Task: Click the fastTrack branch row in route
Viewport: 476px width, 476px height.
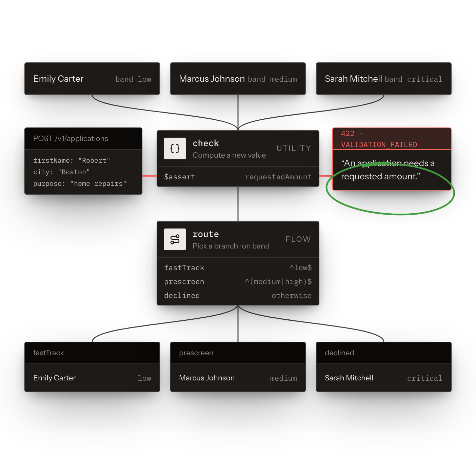Action: (238, 267)
